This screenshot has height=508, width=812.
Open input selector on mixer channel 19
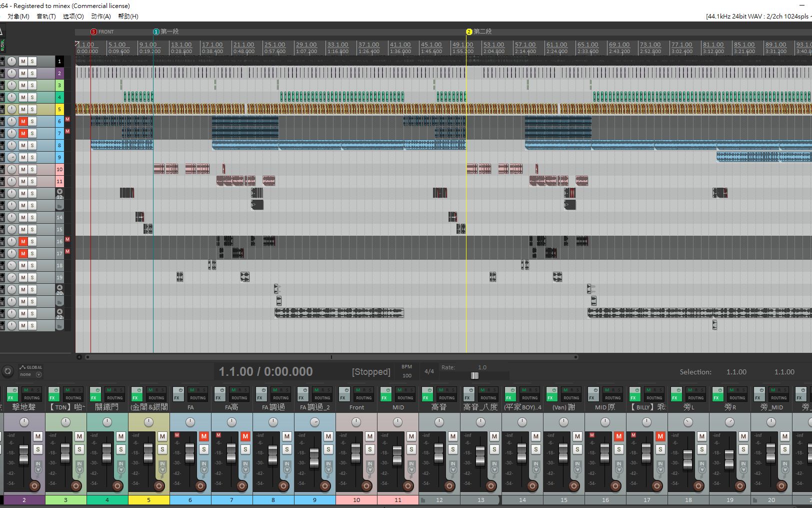[743, 467]
